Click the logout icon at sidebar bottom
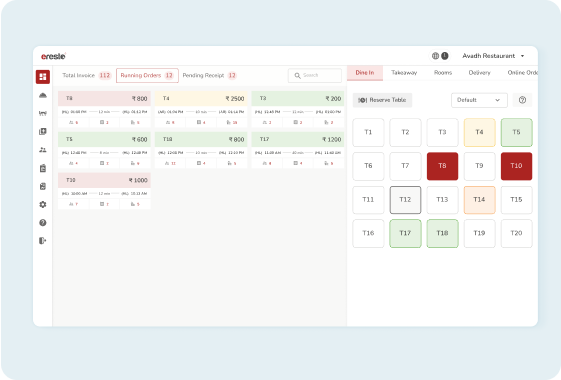This screenshot has width=561, height=380. click(x=43, y=241)
